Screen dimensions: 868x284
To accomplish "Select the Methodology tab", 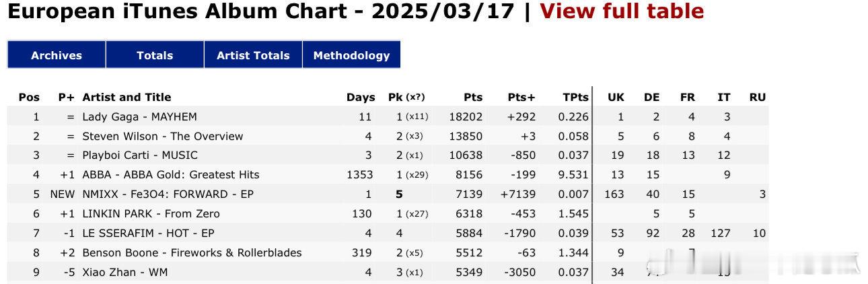I will pos(351,55).
